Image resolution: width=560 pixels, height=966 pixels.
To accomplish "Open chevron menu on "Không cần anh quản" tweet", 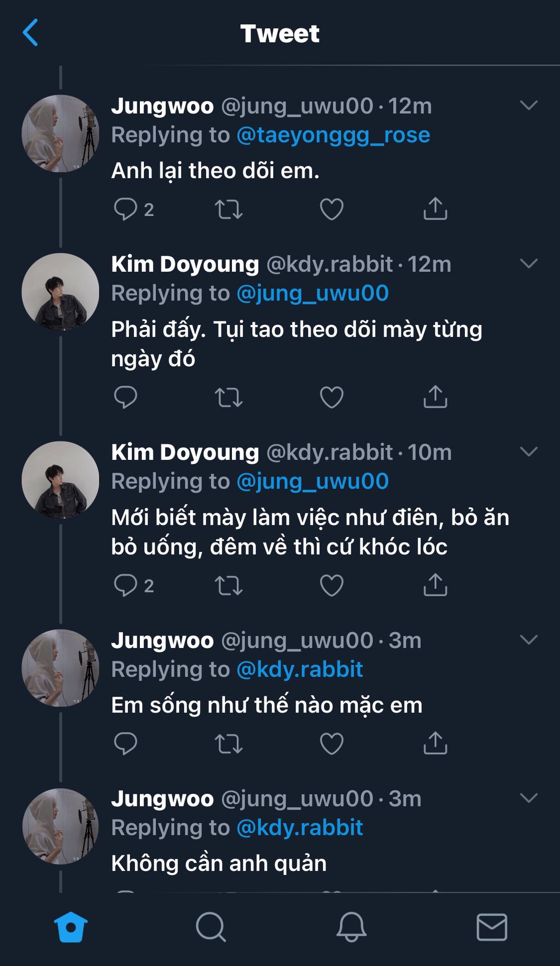I will [529, 798].
